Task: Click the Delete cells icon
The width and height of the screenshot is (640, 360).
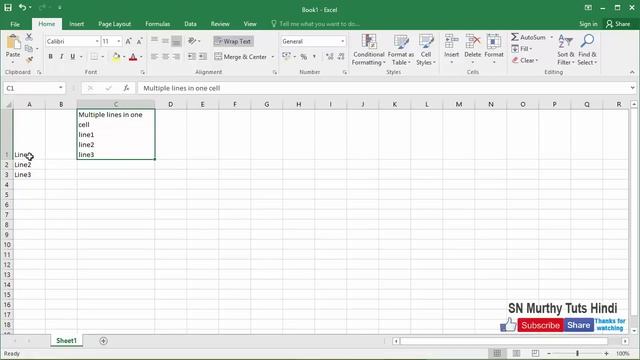Action: tap(473, 42)
